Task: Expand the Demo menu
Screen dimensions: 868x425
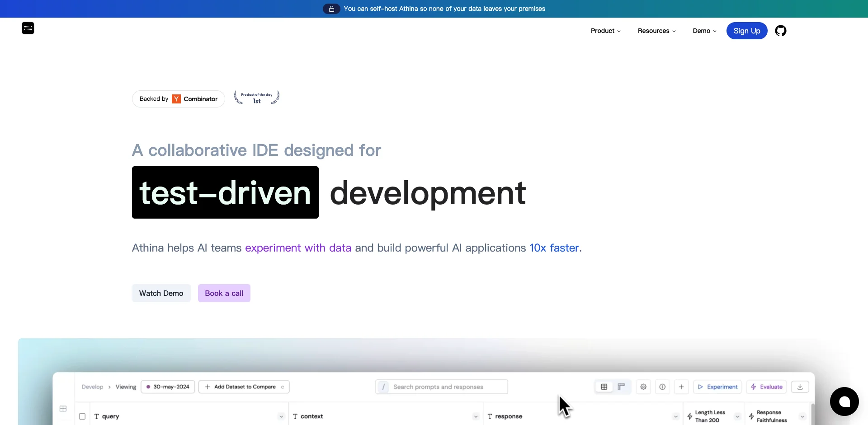Action: [x=704, y=31]
